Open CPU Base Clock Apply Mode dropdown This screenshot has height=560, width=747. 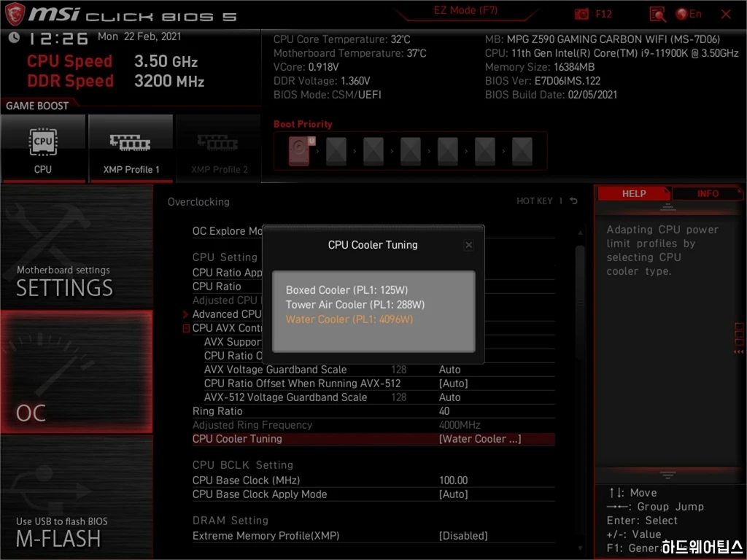pyautogui.click(x=453, y=494)
